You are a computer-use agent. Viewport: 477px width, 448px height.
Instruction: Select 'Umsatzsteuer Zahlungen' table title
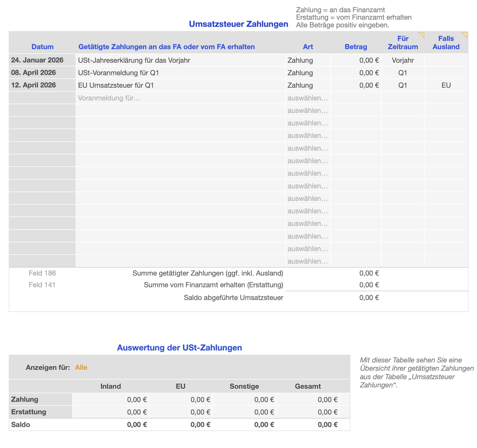tap(238, 24)
